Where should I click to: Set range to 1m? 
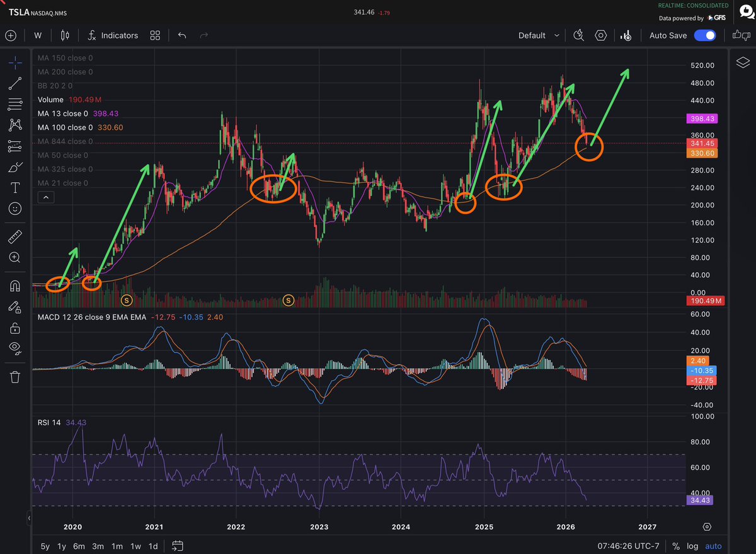(x=117, y=546)
